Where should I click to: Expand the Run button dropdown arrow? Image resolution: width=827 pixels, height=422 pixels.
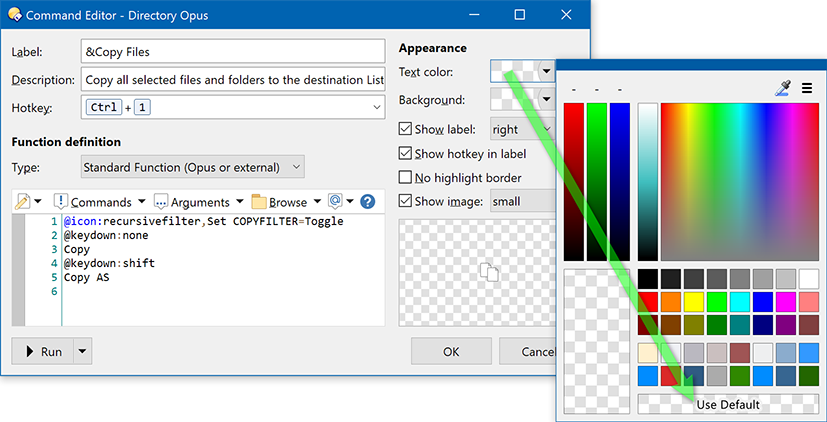84,351
